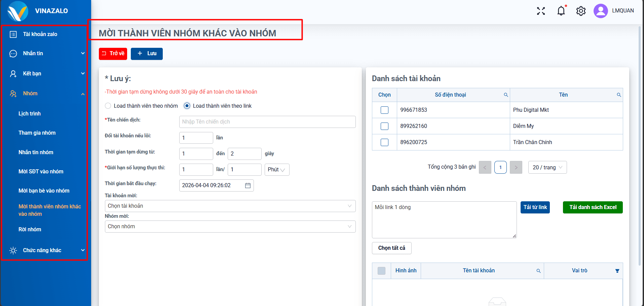Open the settings gear icon
This screenshot has height=306, width=644.
tap(581, 11)
